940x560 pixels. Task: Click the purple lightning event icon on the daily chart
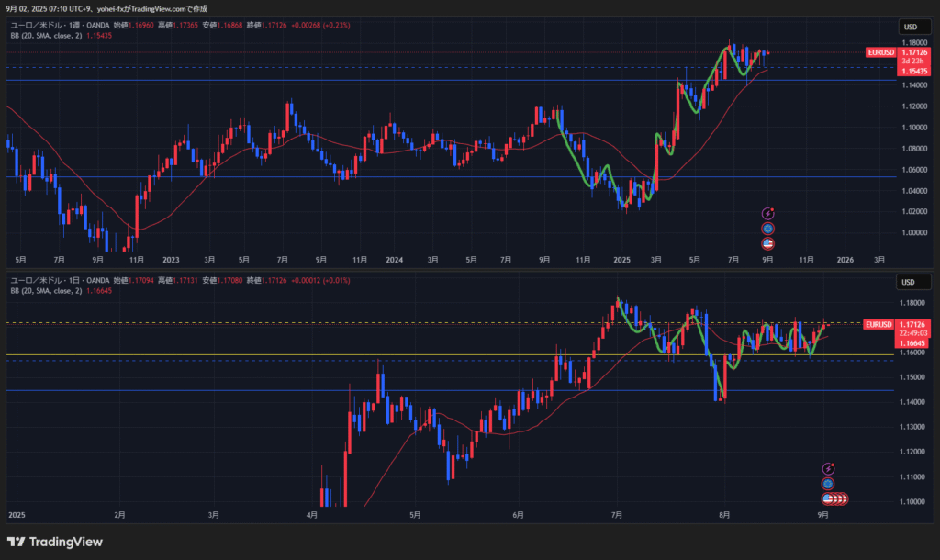click(x=828, y=469)
